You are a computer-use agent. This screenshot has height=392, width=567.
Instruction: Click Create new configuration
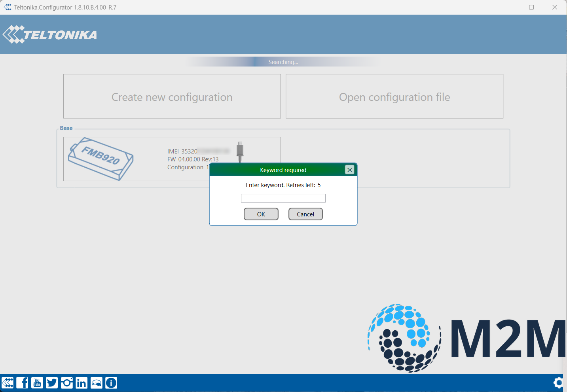[x=172, y=97]
